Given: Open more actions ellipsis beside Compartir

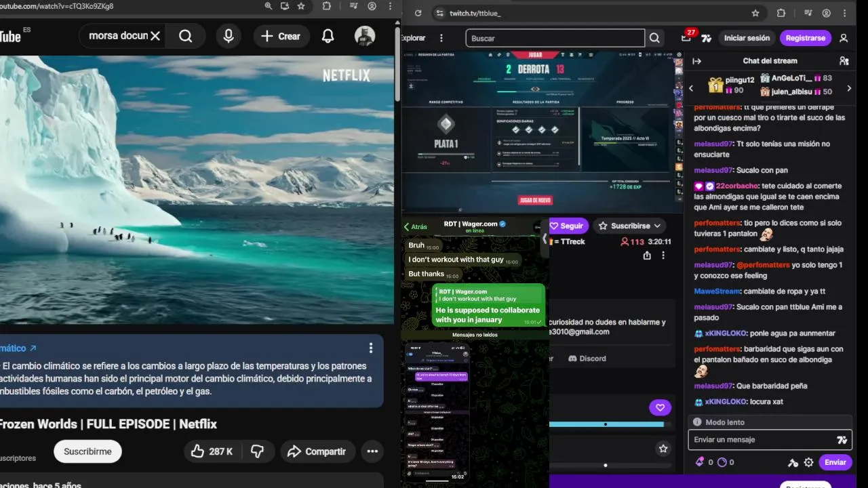Looking at the screenshot, I should click(x=372, y=451).
